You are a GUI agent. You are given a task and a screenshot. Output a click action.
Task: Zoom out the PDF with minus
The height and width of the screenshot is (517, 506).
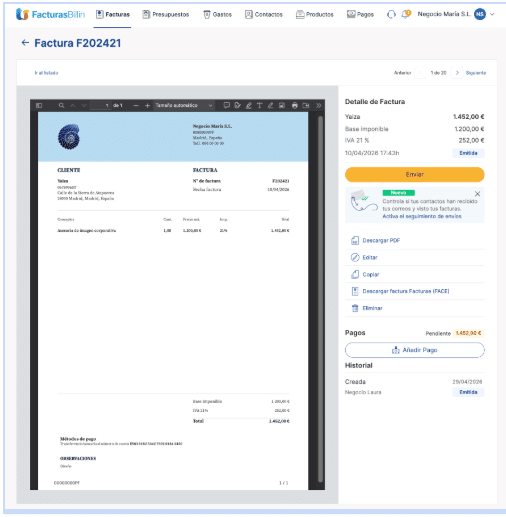click(136, 105)
